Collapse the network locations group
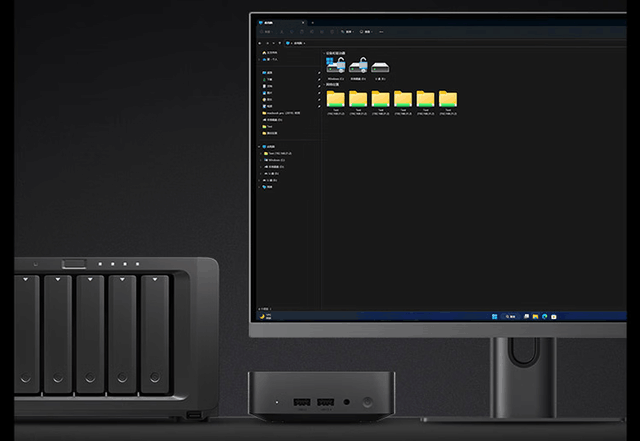The image size is (640, 441). tap(325, 85)
